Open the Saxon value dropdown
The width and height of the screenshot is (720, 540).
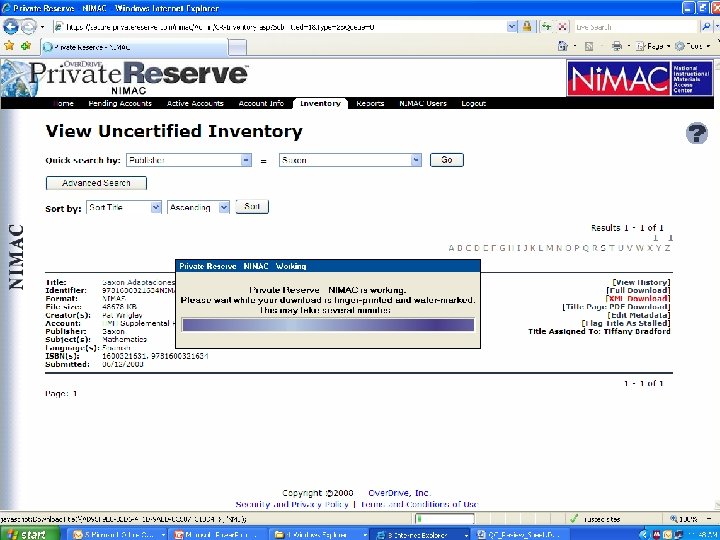click(350, 160)
